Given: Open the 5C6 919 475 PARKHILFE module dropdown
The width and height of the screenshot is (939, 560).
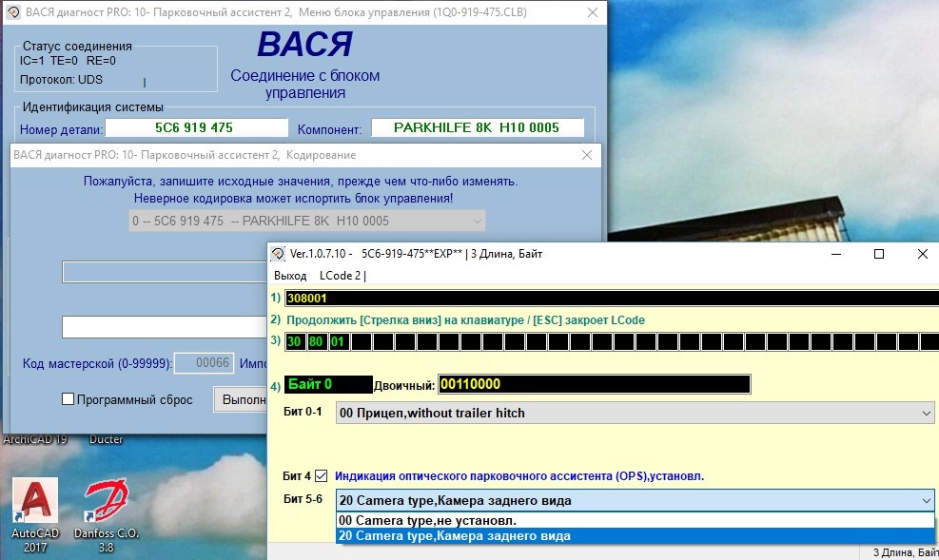Looking at the screenshot, I should (307, 221).
